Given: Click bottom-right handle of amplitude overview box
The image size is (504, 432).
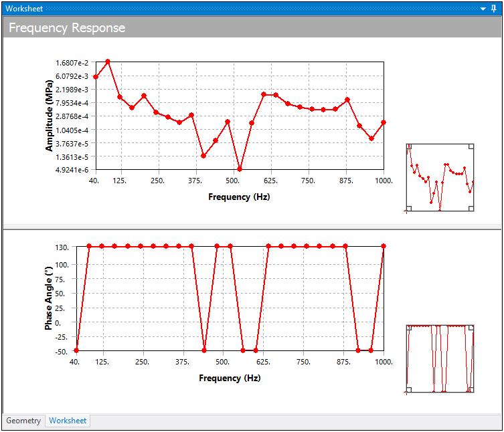Looking at the screenshot, I should [471, 209].
